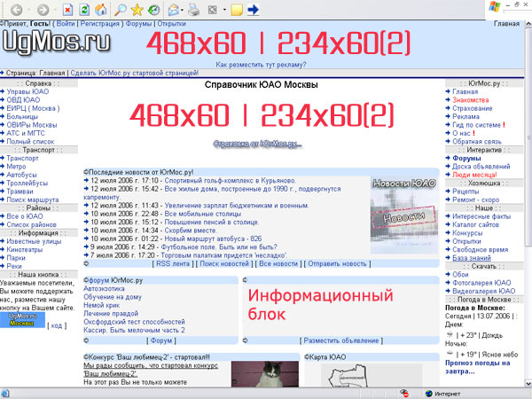Click the yellow note toolbar icon
This screenshot has height=399, width=532.
tap(237, 10)
